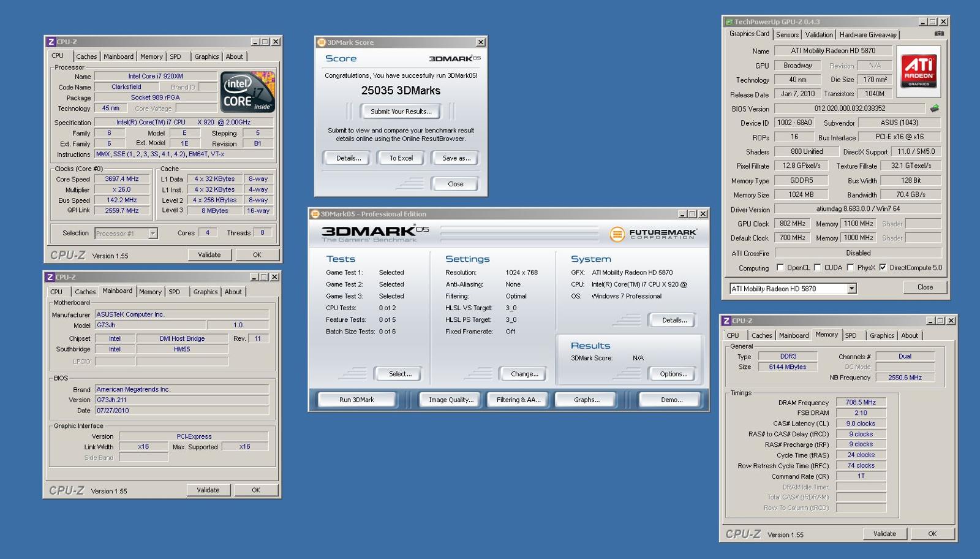Open About tab in CPU-Z Mainboard window
Image resolution: width=980 pixels, height=559 pixels.
tap(233, 292)
